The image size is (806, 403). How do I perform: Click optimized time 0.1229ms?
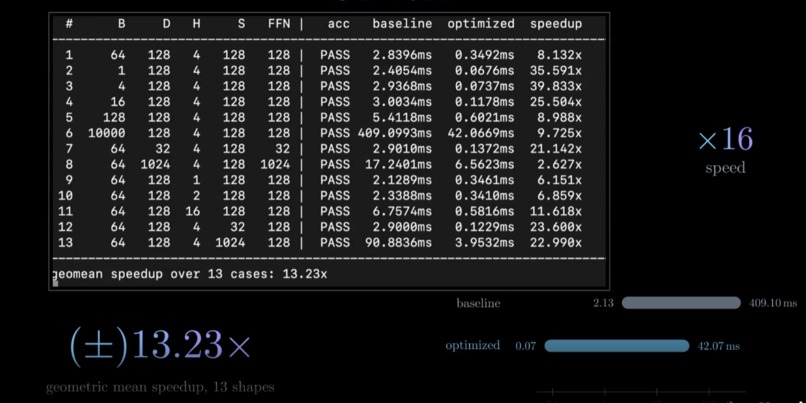tap(484, 227)
